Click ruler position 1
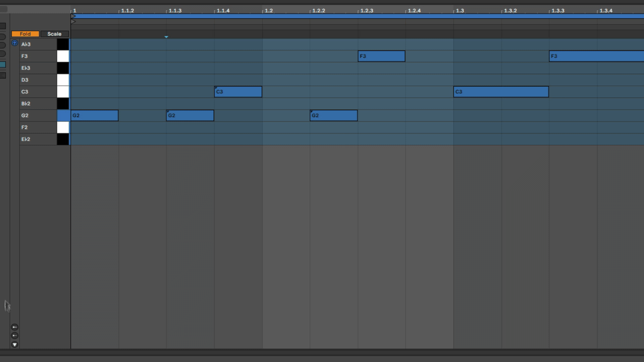The width and height of the screenshot is (644, 362). point(75,11)
